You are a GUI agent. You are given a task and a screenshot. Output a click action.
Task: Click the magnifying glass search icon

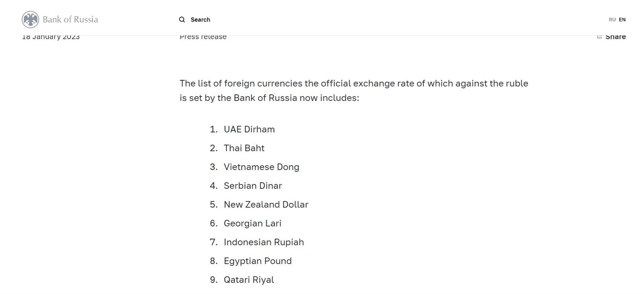[182, 20]
